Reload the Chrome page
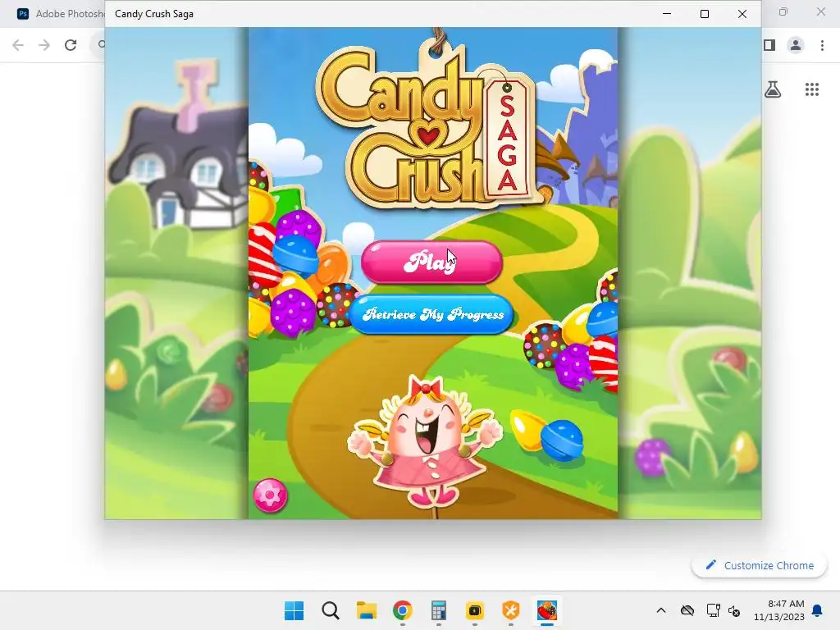Screen dimensions: 840x630 point(71,45)
